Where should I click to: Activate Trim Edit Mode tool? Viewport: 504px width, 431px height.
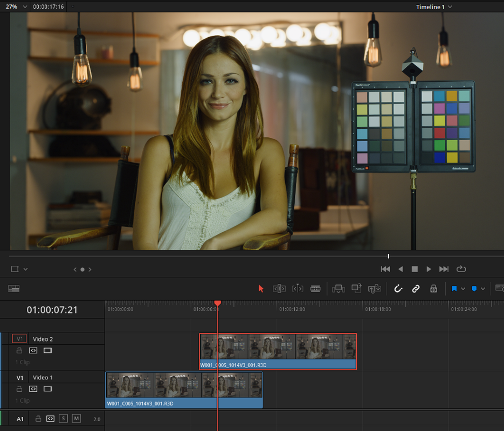[279, 288]
